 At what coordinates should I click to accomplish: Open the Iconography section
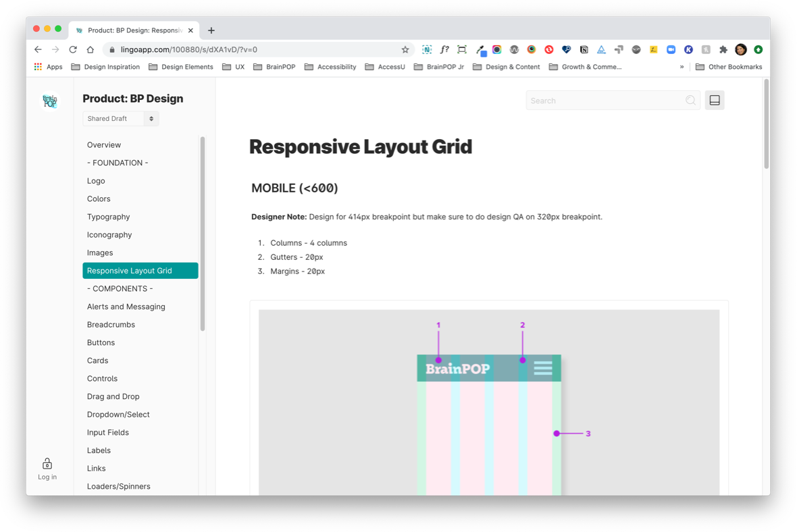coord(109,235)
